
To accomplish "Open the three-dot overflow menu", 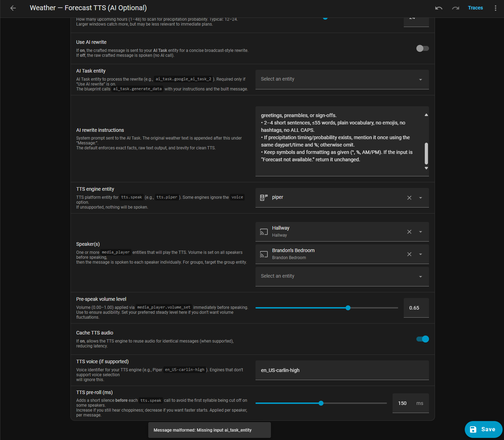I will (x=495, y=8).
